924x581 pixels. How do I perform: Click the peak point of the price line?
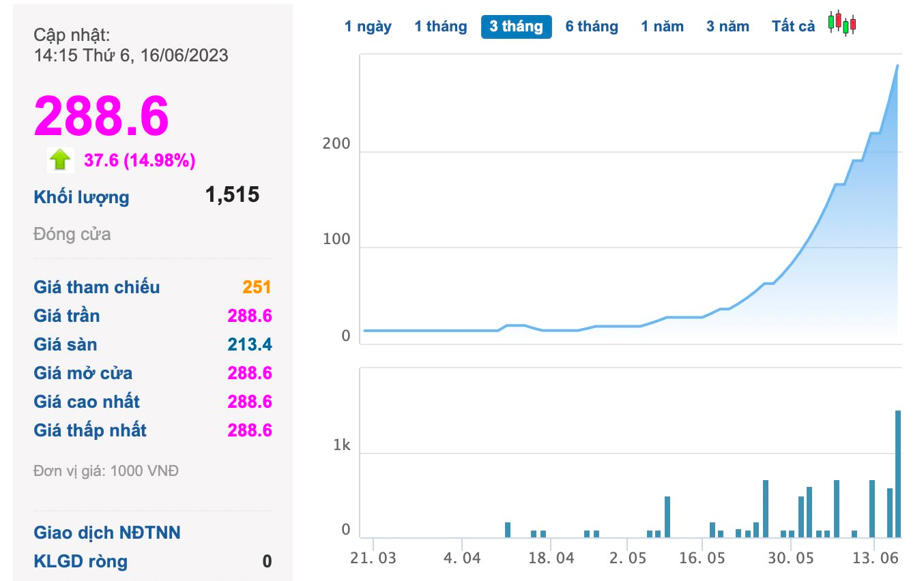[897, 65]
